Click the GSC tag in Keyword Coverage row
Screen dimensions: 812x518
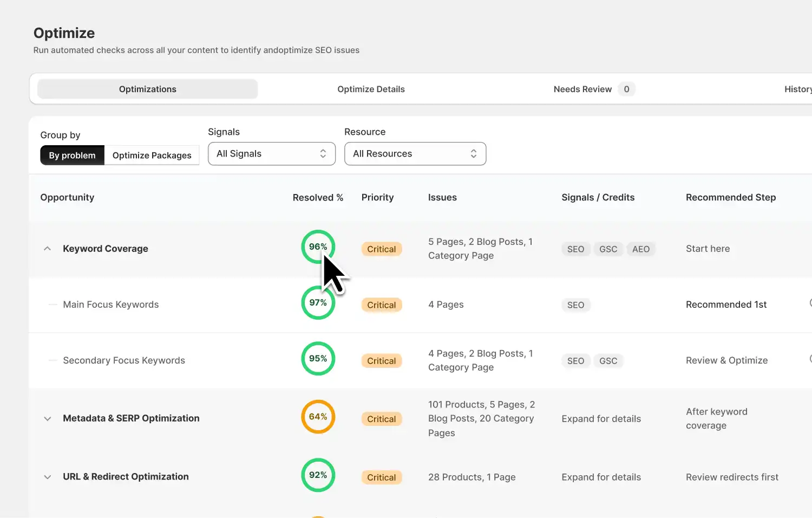608,249
